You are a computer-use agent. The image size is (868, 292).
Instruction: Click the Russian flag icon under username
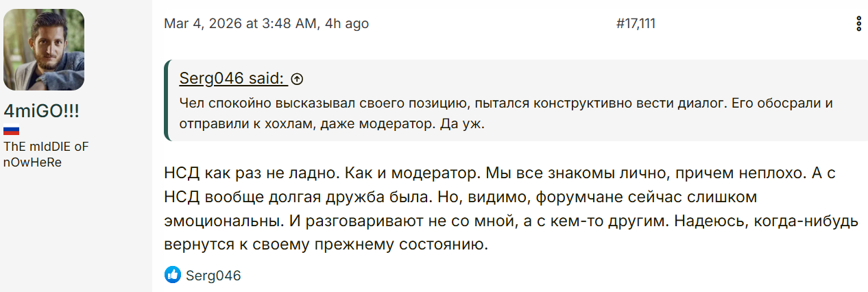[12, 130]
